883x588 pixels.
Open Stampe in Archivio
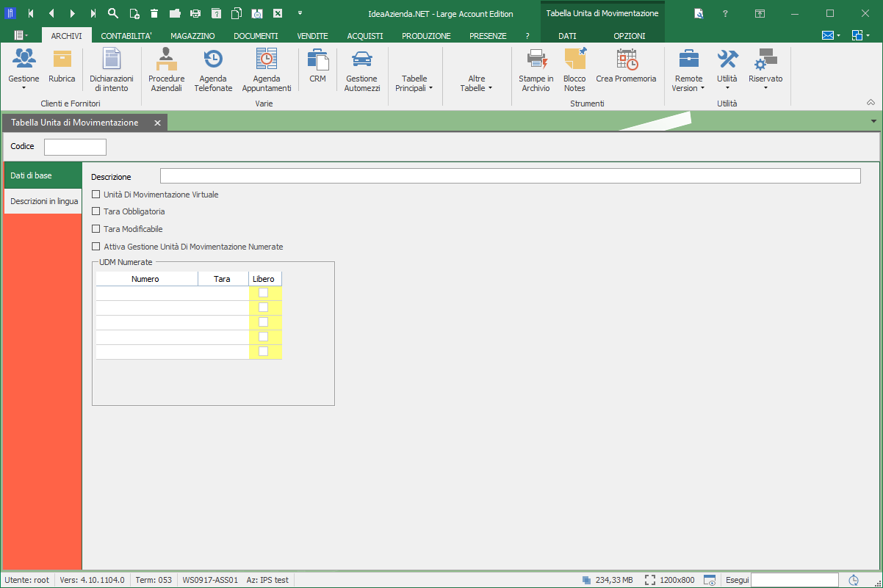[536, 70]
